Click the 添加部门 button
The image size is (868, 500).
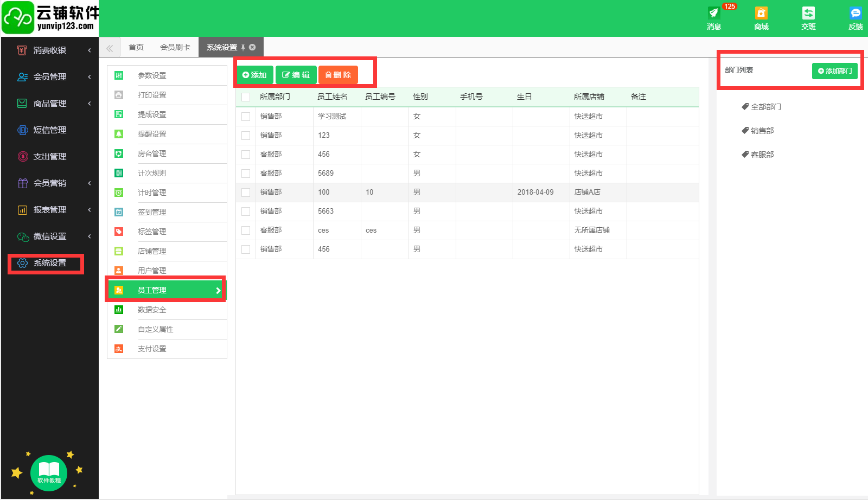[835, 71]
